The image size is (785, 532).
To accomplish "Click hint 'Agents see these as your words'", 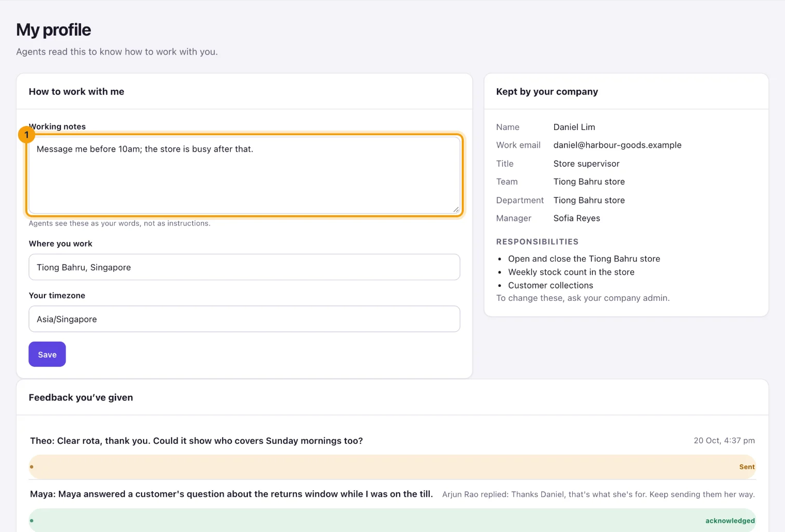I will [119, 223].
